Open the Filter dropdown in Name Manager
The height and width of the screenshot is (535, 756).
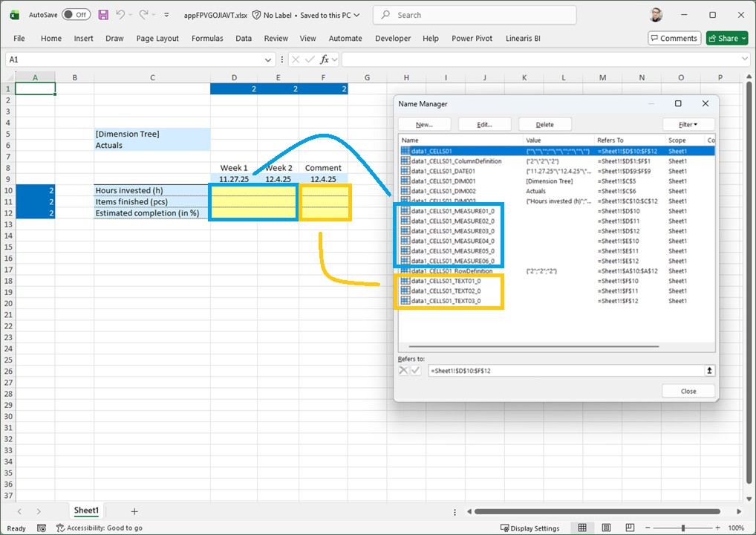coord(688,125)
